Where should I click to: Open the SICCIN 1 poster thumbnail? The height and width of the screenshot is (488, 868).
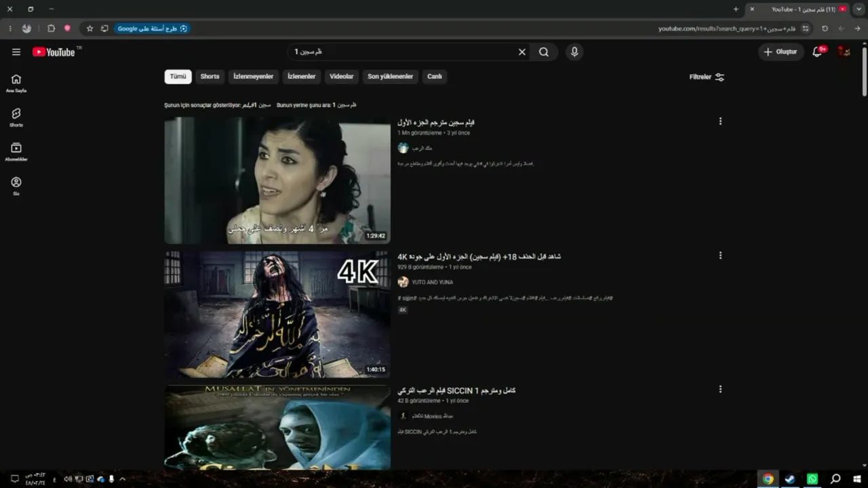pos(277,428)
